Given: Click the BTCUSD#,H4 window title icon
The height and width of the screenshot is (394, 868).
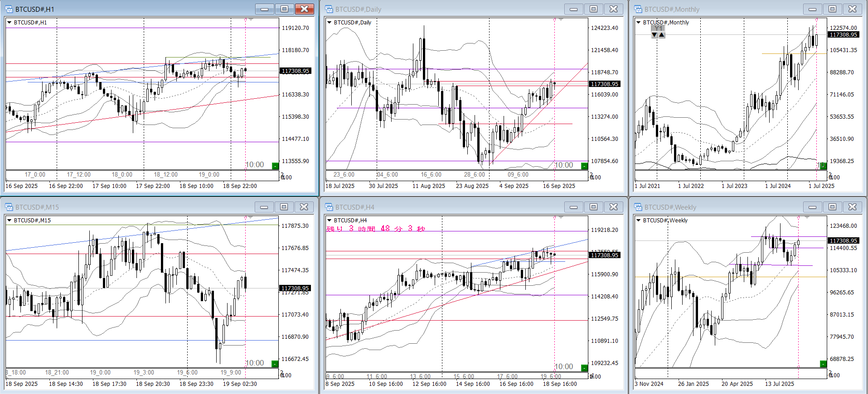Looking at the screenshot, I should coord(329,207).
